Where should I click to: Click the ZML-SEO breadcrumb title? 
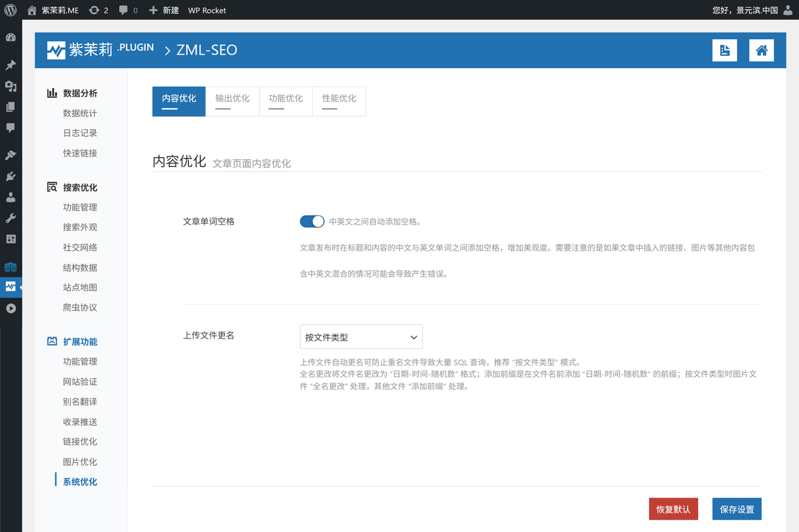[x=207, y=50]
